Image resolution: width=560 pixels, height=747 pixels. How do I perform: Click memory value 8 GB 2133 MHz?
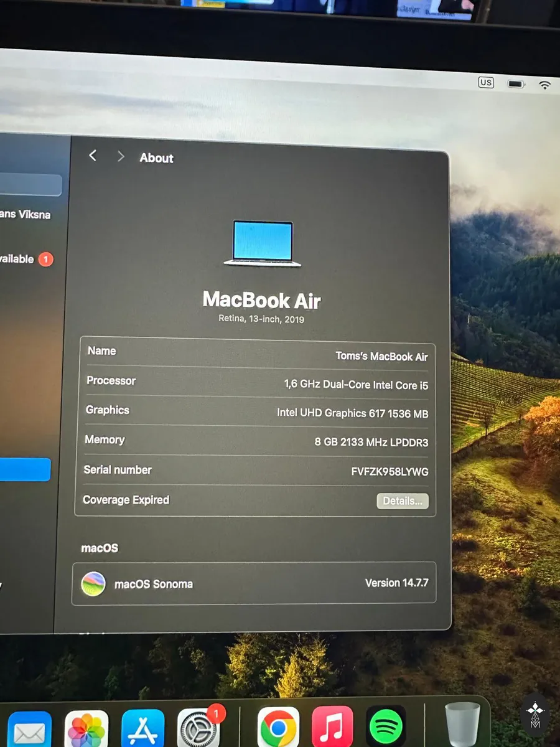(x=371, y=443)
